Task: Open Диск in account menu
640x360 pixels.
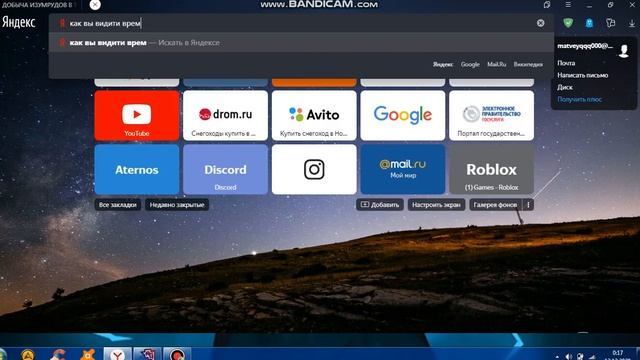Action: (564, 87)
